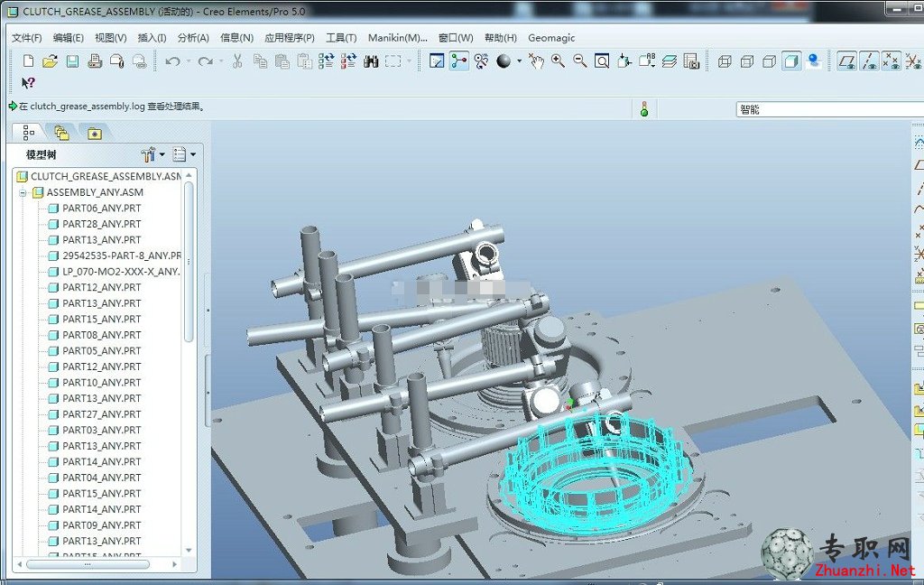Open the undo history dropdown arrow
Viewport: 924px width, 585px height.
(188, 60)
